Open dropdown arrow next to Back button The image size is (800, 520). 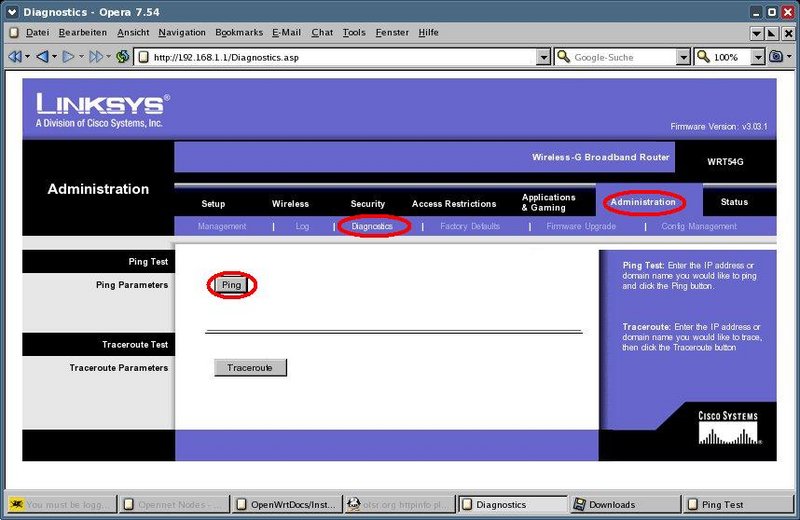coord(55,57)
